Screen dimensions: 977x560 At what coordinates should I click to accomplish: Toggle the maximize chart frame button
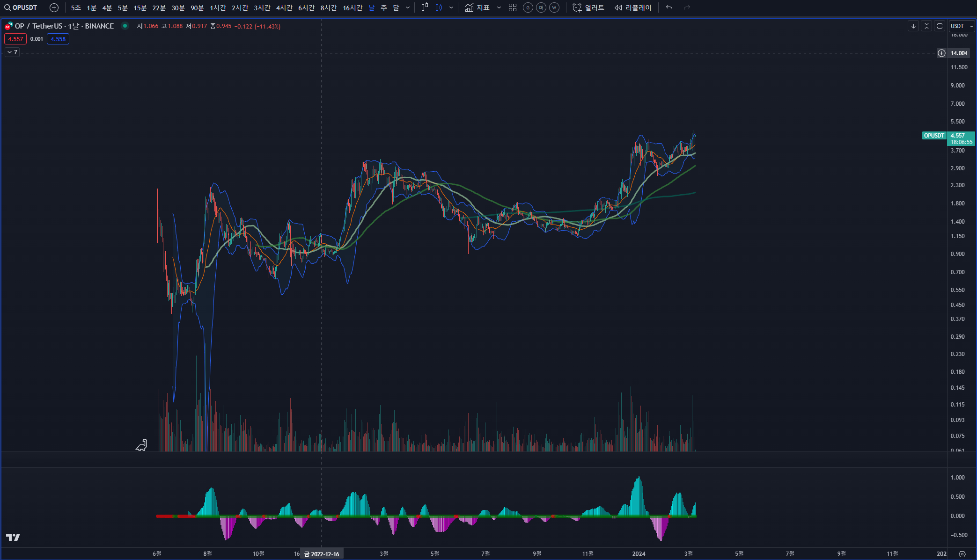[x=940, y=26]
